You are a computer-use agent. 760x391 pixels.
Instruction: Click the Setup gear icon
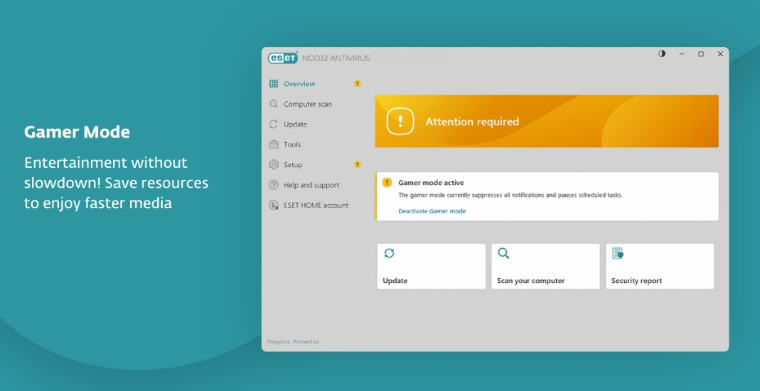point(273,165)
